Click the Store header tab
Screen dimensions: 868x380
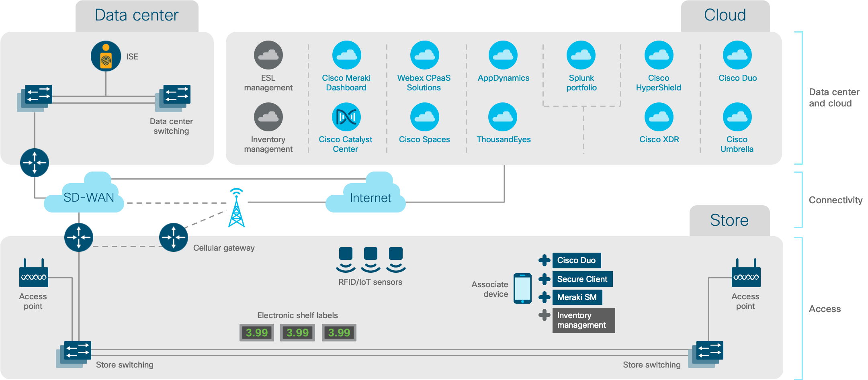point(730,221)
